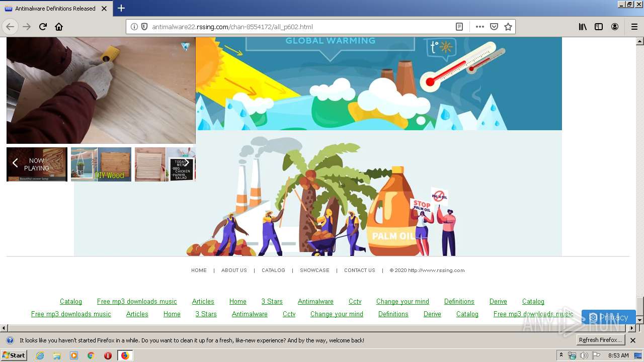Click the taskbar clock 8:53 AM

coord(618,355)
